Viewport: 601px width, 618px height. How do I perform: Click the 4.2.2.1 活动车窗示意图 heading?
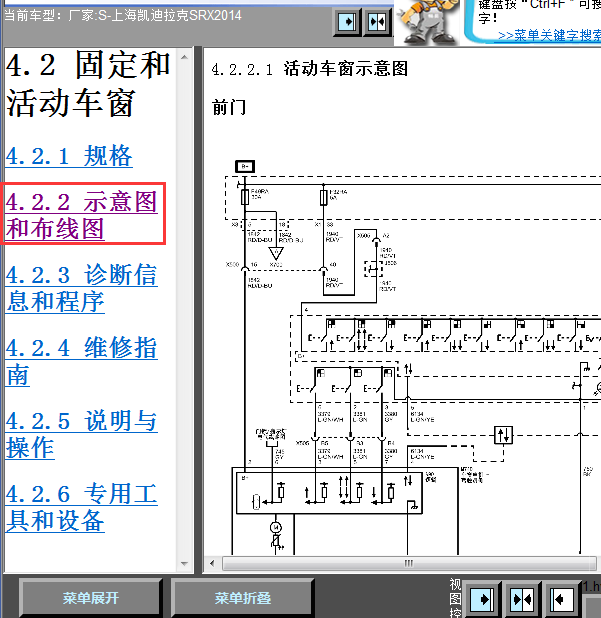pos(309,69)
